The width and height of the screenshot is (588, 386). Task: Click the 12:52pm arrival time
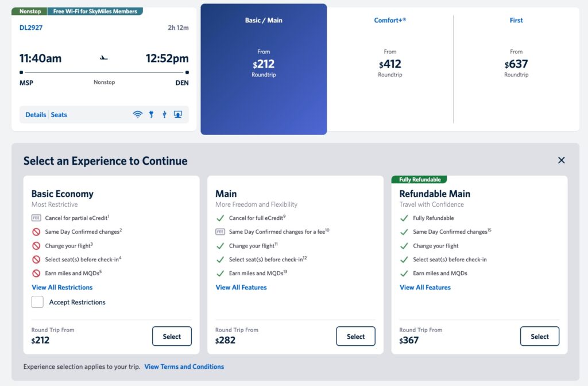click(167, 59)
